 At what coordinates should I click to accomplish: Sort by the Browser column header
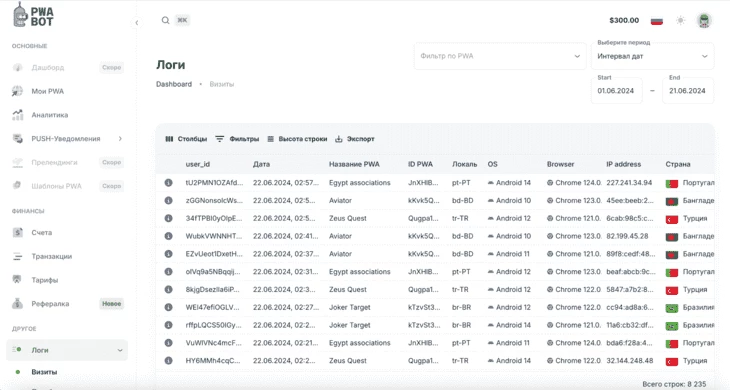(561, 164)
